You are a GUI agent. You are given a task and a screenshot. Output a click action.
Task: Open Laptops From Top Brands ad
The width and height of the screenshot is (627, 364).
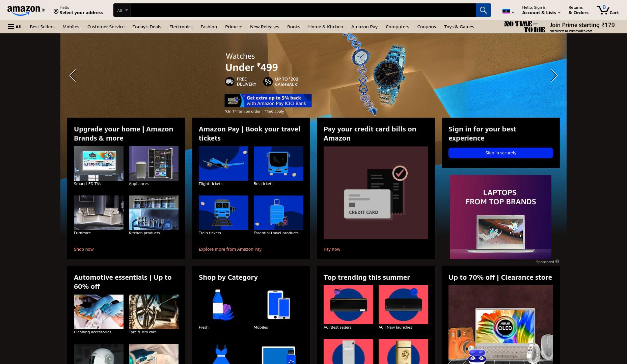point(501,217)
